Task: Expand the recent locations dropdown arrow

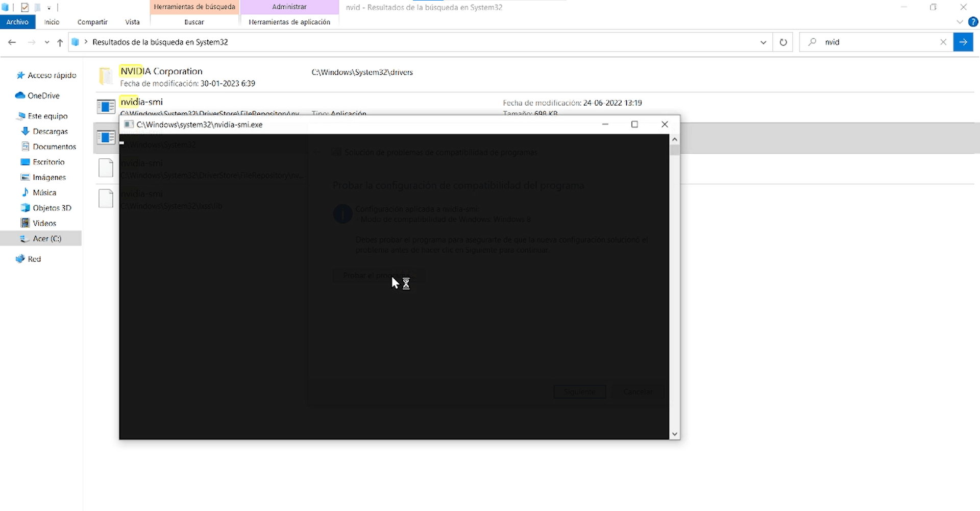Action: click(x=47, y=42)
